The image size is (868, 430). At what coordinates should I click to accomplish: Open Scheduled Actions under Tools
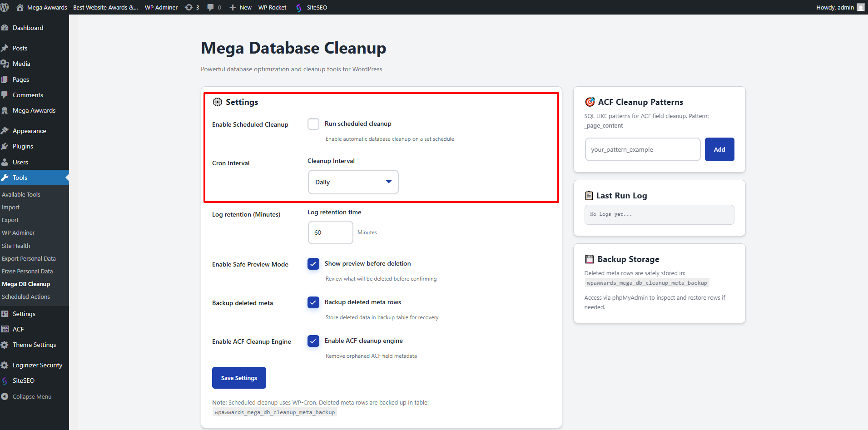tap(26, 296)
